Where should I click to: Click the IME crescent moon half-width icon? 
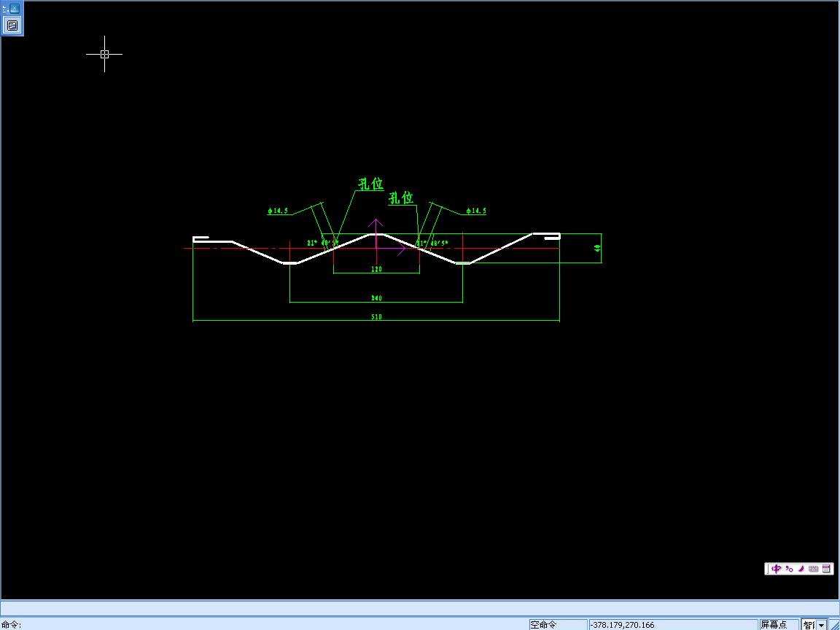click(801, 569)
